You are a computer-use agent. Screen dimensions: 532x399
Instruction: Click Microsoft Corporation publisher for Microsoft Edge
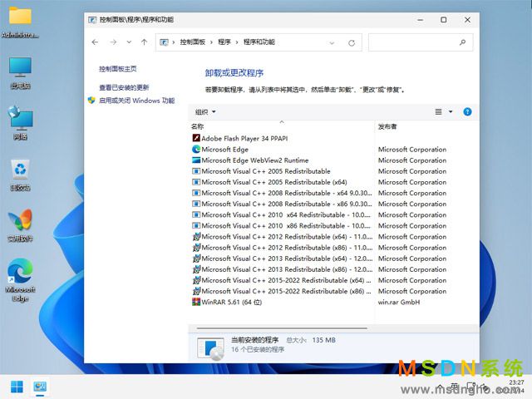pyautogui.click(x=412, y=150)
